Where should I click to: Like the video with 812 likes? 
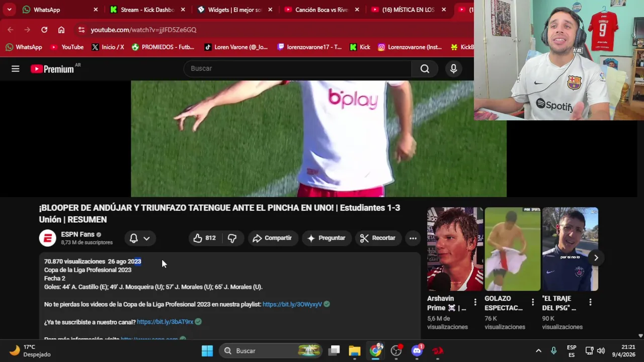click(x=204, y=238)
